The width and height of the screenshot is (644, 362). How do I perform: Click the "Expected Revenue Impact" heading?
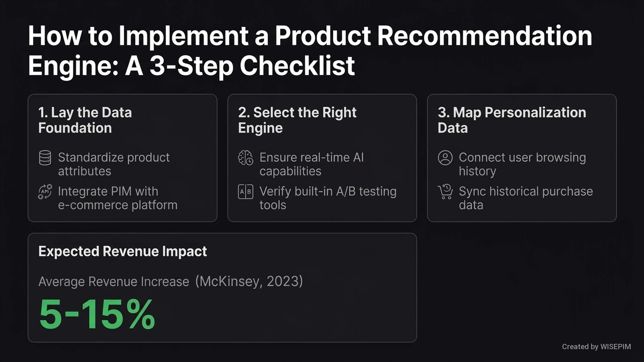(123, 251)
